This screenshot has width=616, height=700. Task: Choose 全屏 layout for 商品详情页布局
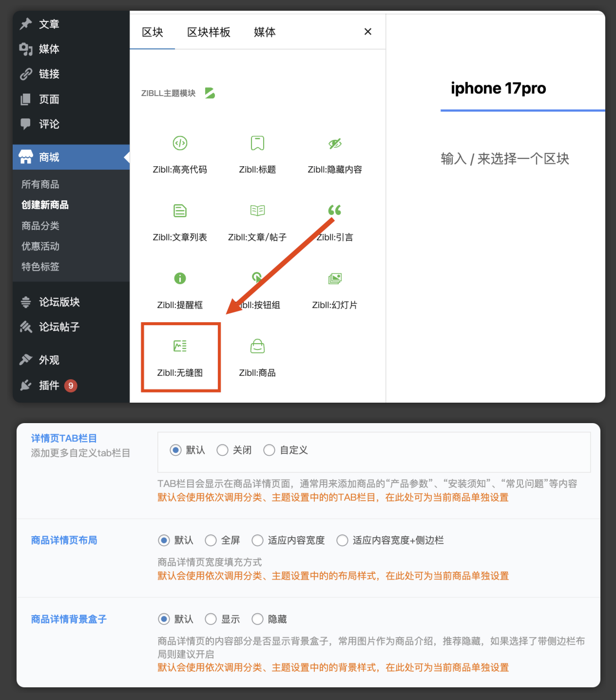coord(211,540)
